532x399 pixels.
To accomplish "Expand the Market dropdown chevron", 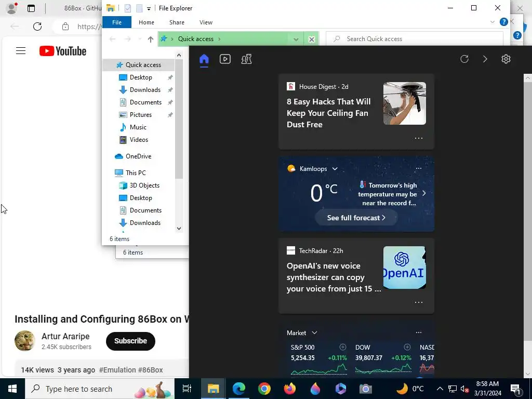I will [314, 333].
